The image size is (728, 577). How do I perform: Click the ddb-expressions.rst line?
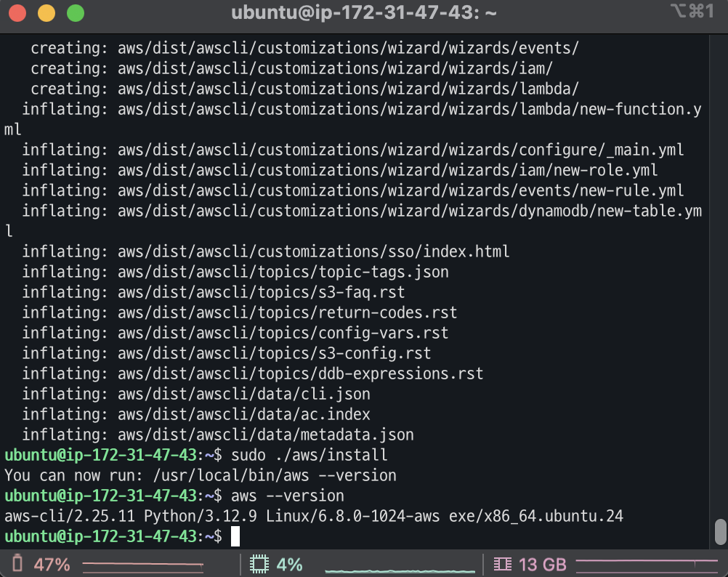click(x=253, y=374)
